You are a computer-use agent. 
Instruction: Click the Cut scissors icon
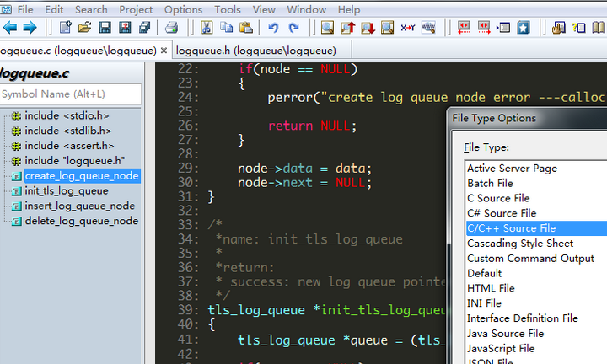[207, 28]
